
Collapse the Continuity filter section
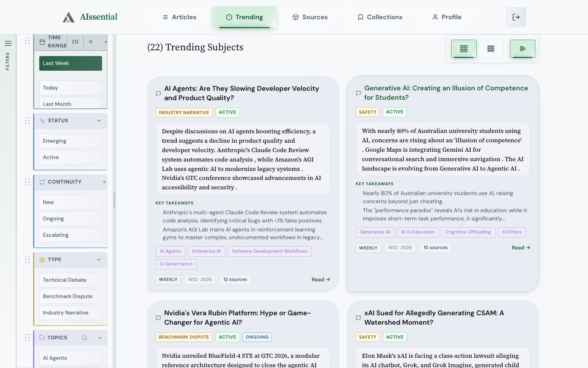click(105, 182)
